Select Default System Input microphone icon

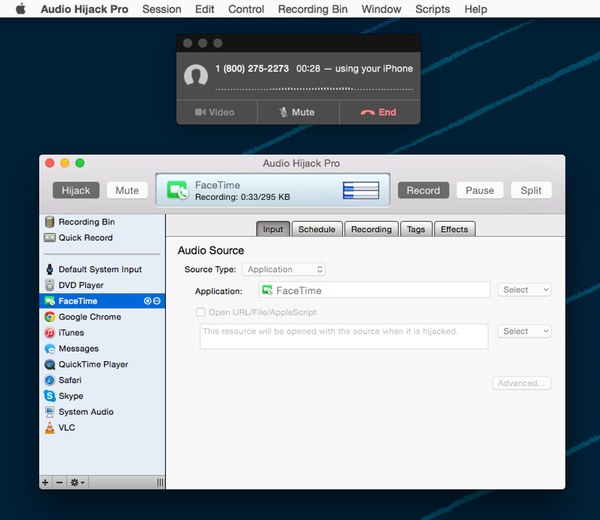click(x=49, y=269)
